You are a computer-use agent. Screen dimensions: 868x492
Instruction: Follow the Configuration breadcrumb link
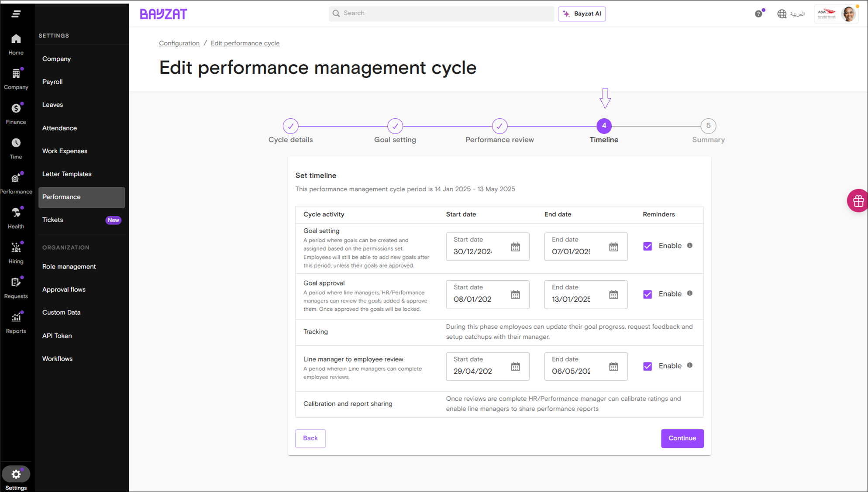[179, 43]
